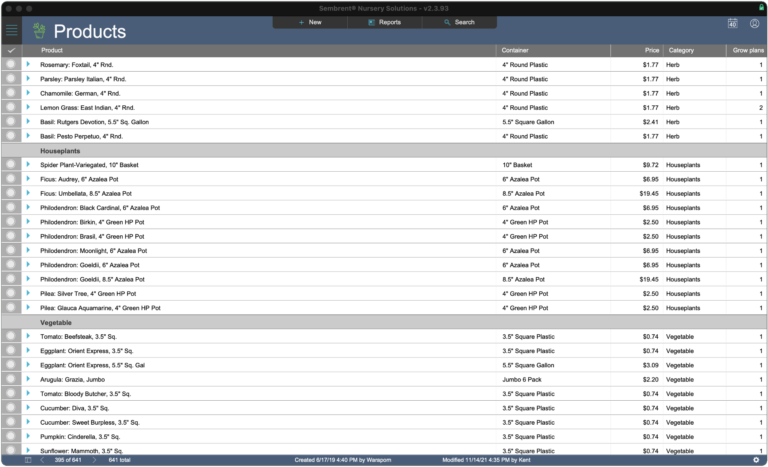768x467 pixels.
Task: Click the 5.5" Square Gallon cell for Basil
Action: [x=528, y=122]
